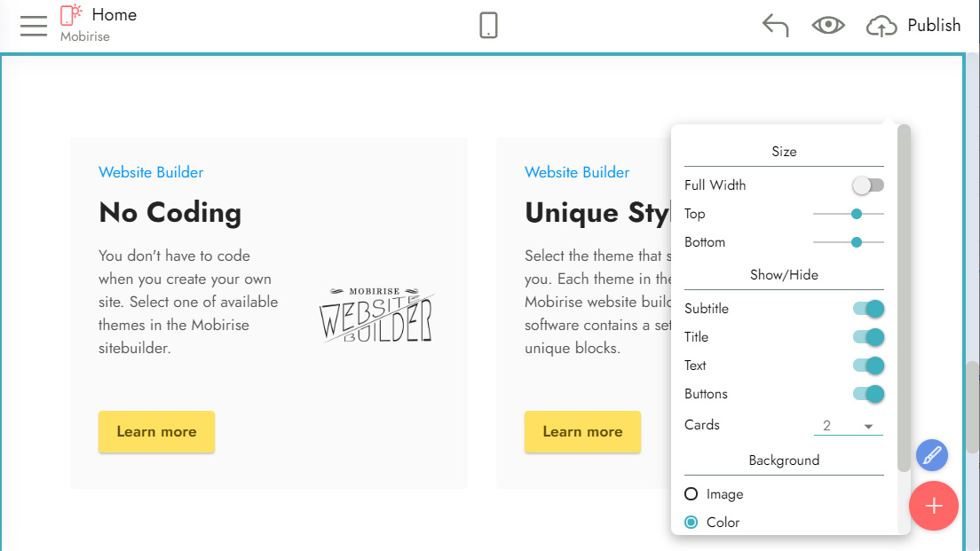Toggle the Title visibility switch
The width and height of the screenshot is (980, 551).
tap(869, 337)
